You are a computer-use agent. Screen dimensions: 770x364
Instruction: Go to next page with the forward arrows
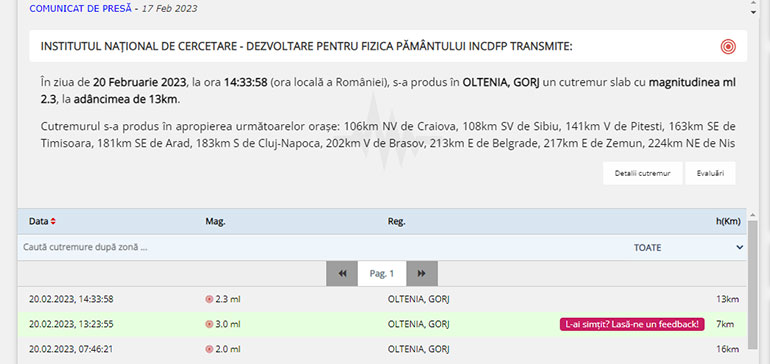pyautogui.click(x=422, y=274)
